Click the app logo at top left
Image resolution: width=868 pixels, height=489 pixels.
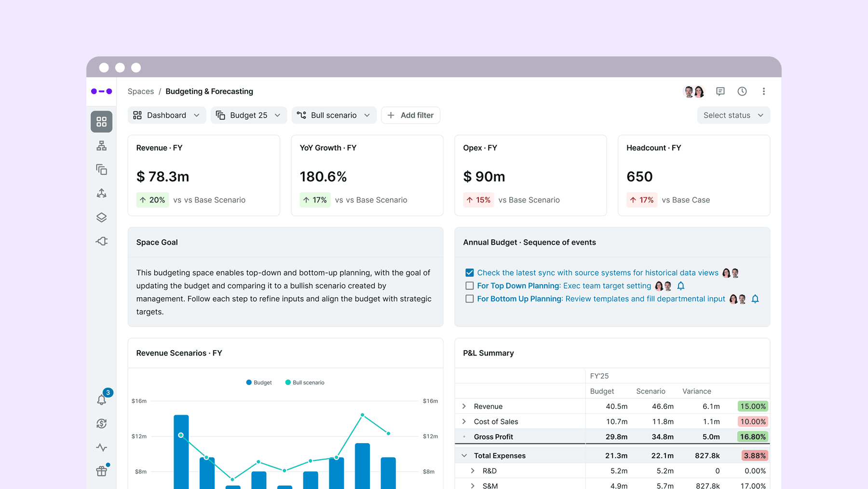click(101, 91)
